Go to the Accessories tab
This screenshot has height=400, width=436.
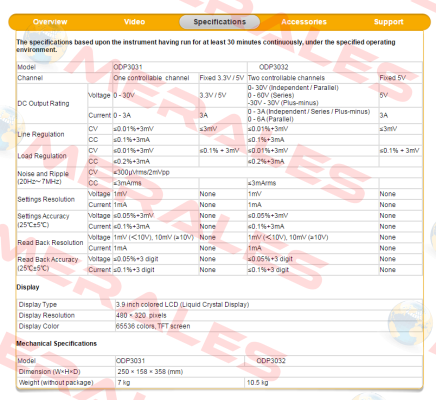pos(304,22)
